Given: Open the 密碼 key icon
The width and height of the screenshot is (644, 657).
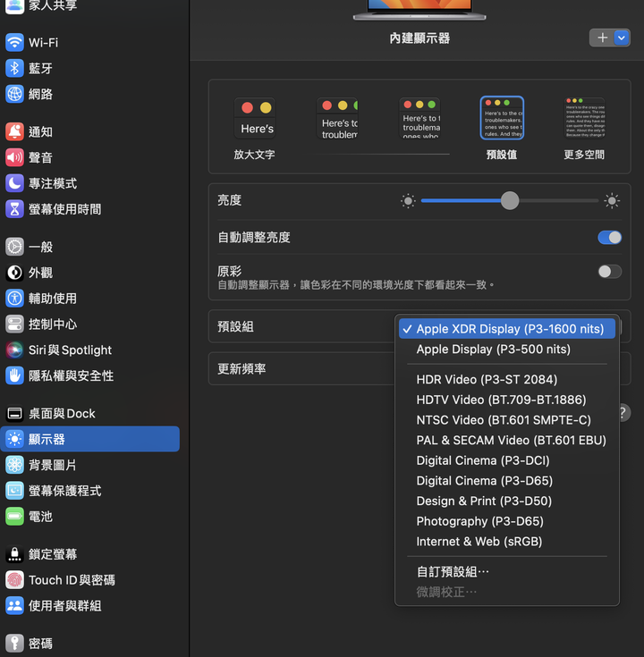Looking at the screenshot, I should click(14, 644).
